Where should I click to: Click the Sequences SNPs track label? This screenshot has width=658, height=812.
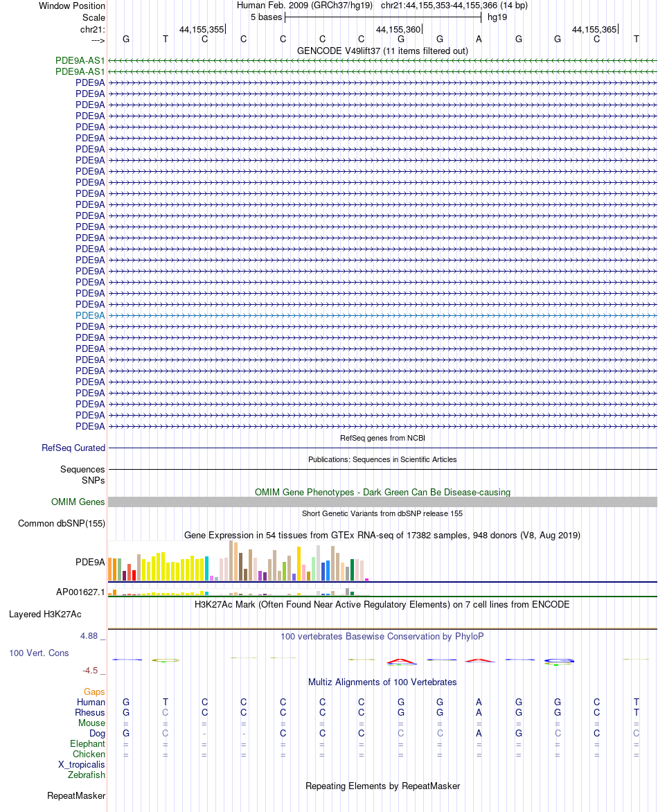[x=83, y=475]
